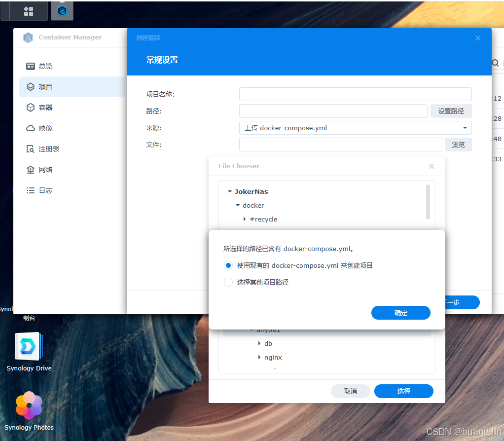Image resolution: width=504 pixels, height=441 pixels.
Task: Click the 确定 confirm button
Action: (401, 313)
